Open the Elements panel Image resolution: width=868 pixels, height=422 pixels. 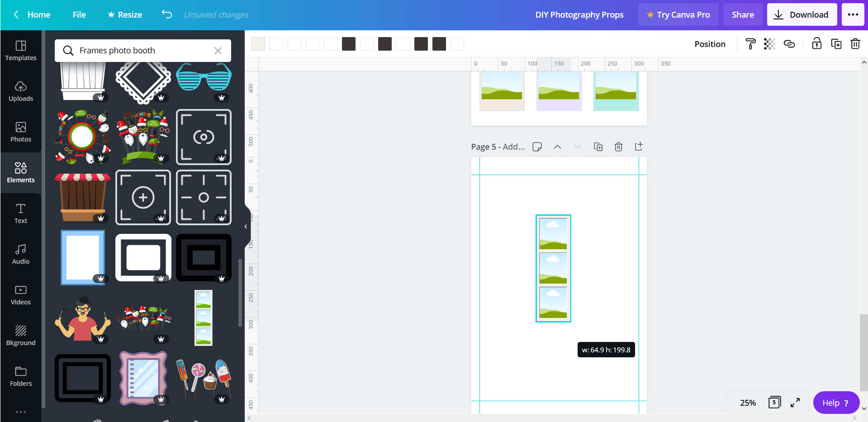point(20,172)
